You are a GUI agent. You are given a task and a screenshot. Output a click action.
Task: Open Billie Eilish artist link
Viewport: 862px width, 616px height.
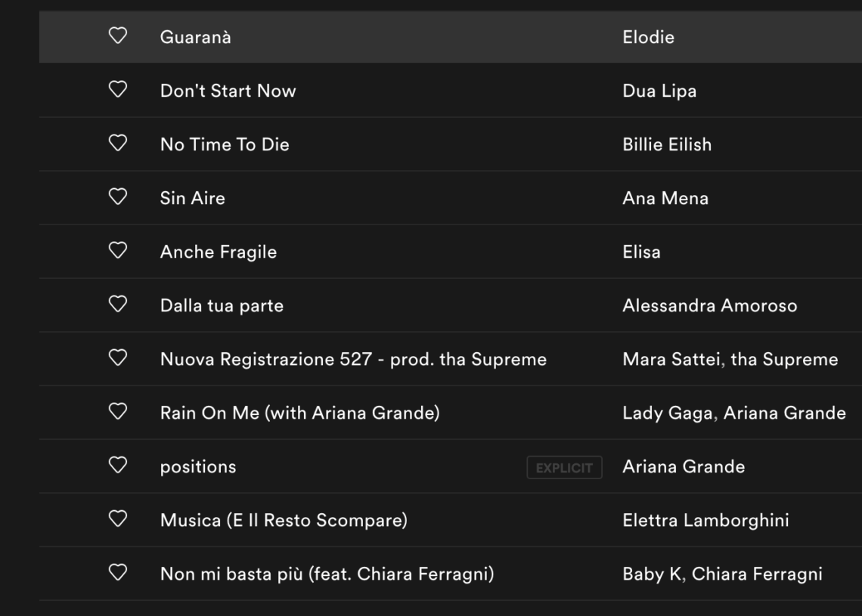click(666, 144)
